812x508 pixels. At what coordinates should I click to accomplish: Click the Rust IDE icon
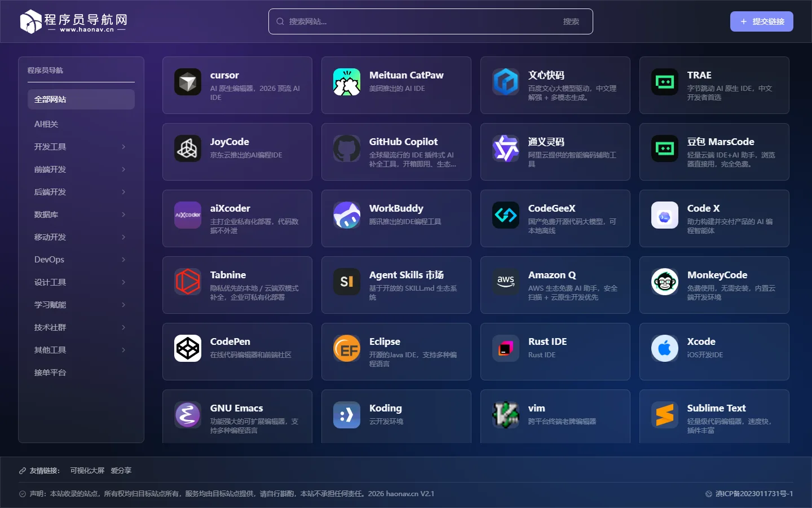[x=506, y=348]
